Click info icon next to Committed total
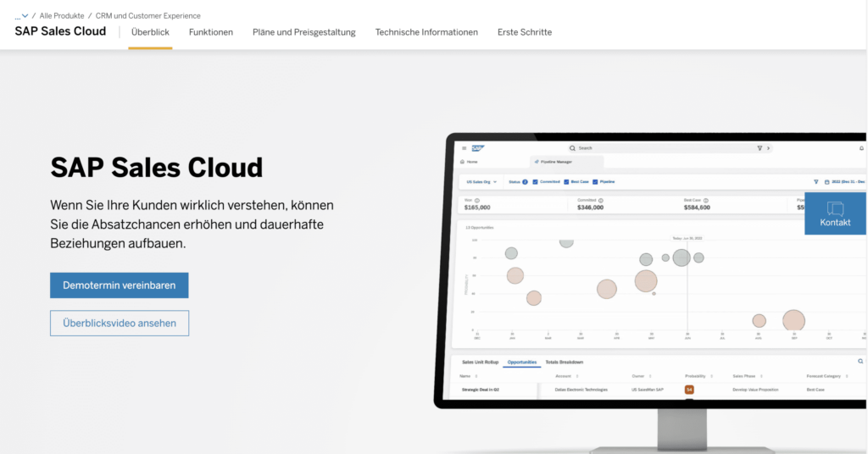This screenshot has width=868, height=454. (601, 201)
